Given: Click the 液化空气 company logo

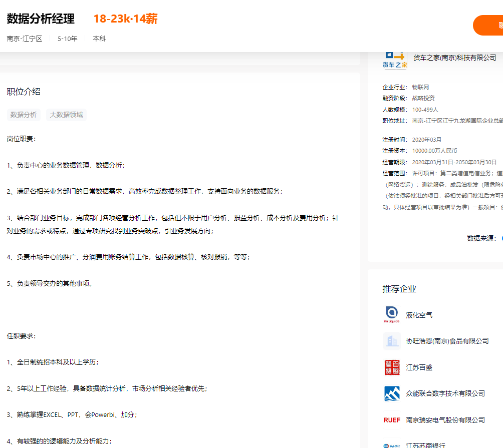Looking at the screenshot, I should tap(392, 315).
